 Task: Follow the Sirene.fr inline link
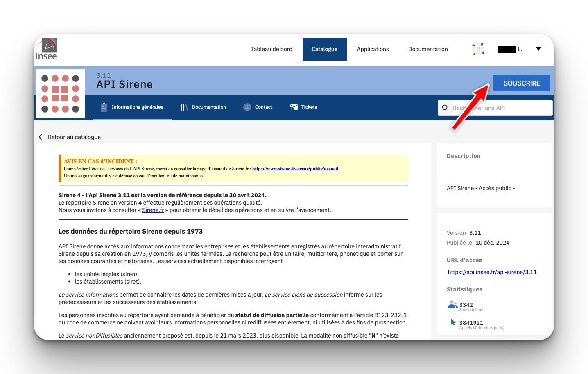153,210
